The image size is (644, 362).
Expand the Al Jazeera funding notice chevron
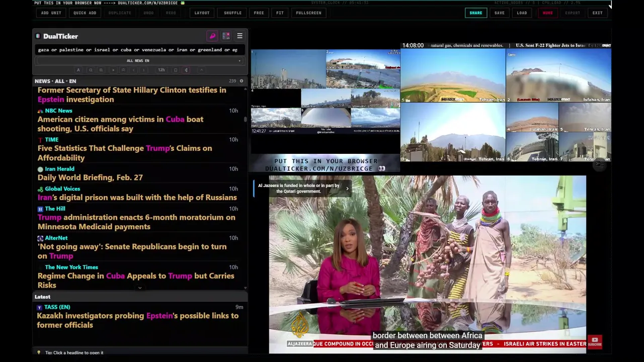[x=347, y=189]
